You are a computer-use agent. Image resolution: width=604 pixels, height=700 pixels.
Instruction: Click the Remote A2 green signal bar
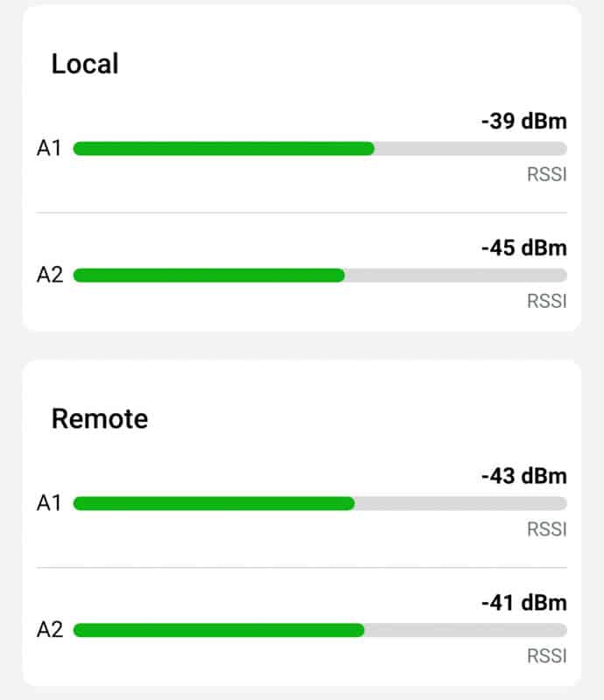(219, 630)
